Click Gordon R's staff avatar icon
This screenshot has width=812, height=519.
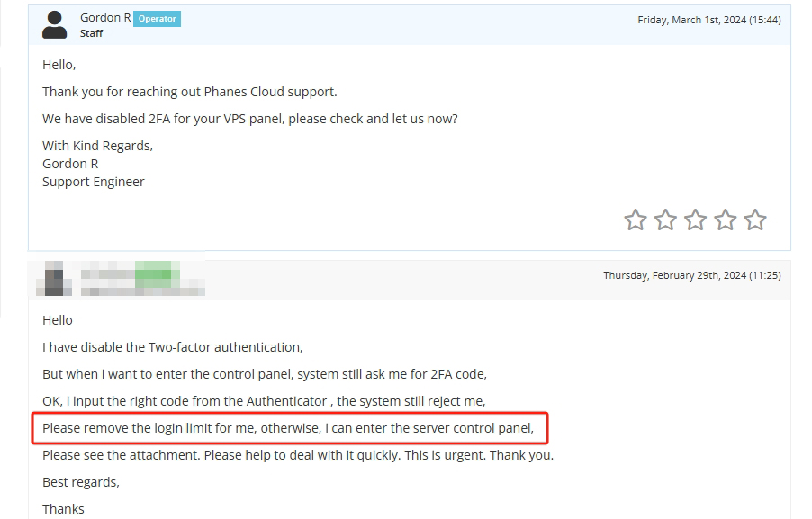pos(55,25)
